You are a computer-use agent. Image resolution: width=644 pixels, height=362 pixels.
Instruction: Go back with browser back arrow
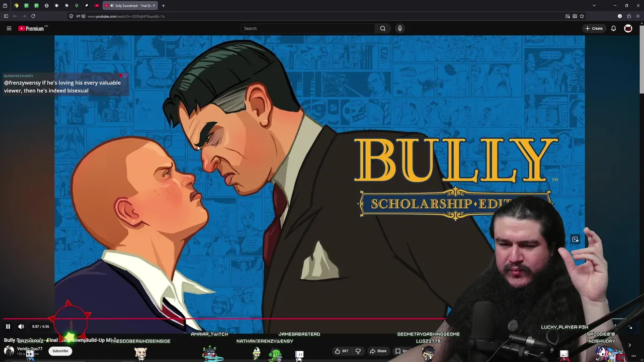click(x=15, y=16)
